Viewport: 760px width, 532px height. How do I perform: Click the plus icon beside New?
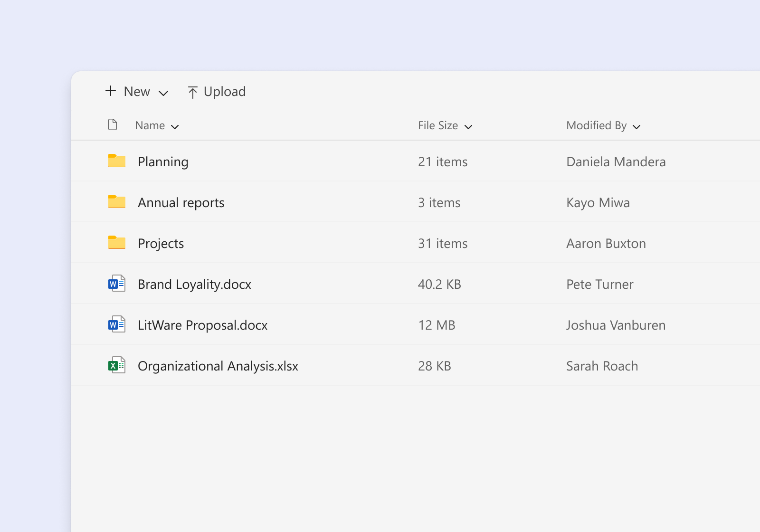coord(110,91)
